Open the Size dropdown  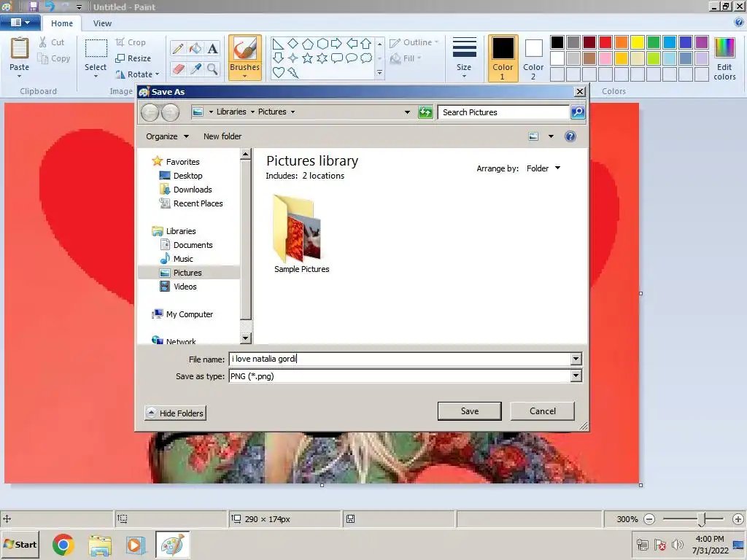[464, 58]
